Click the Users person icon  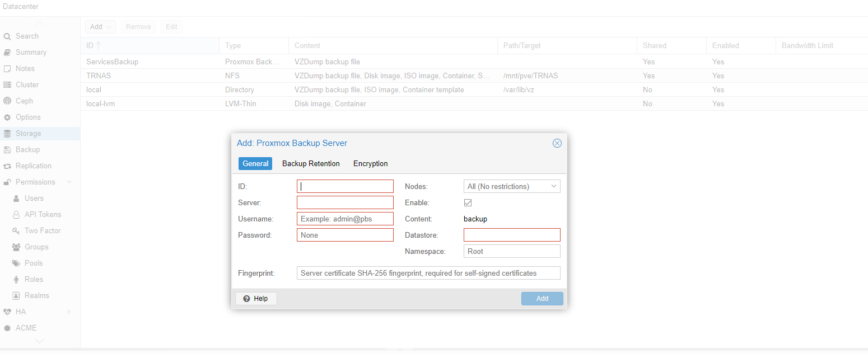click(16, 199)
